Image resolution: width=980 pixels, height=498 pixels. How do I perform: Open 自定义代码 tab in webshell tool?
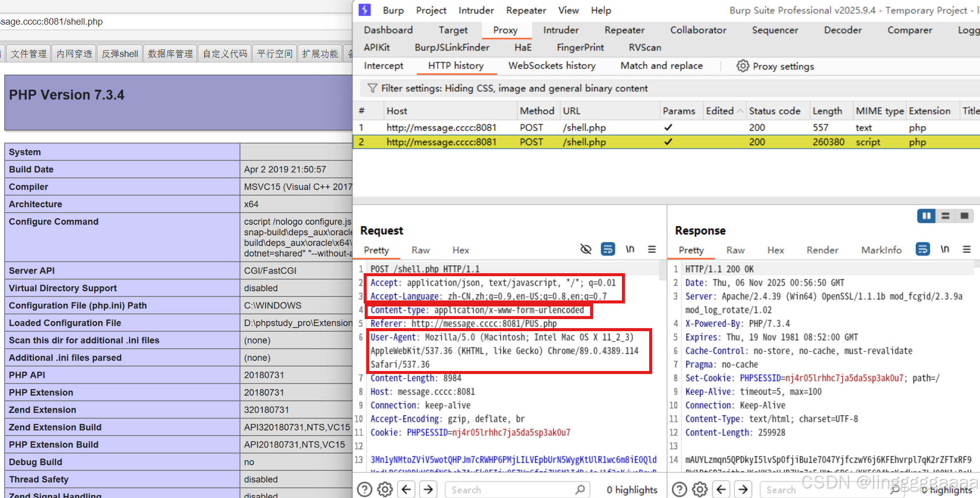click(x=225, y=53)
